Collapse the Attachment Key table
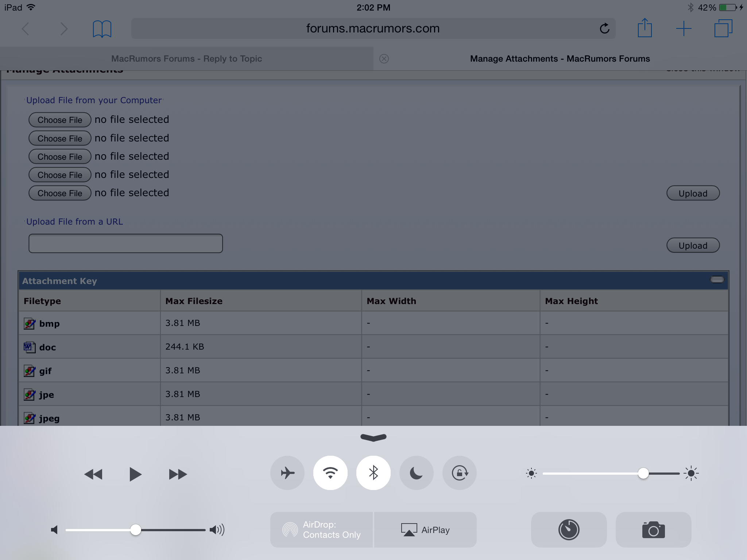This screenshot has height=560, width=747. [717, 280]
